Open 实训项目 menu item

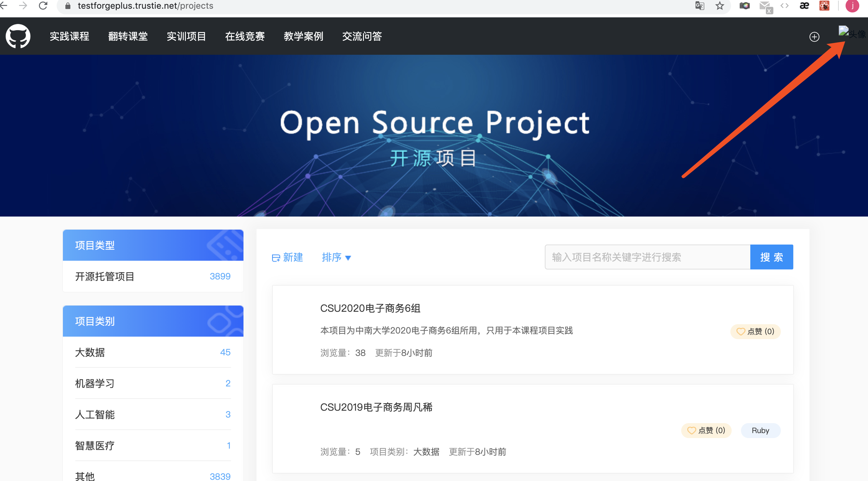186,36
